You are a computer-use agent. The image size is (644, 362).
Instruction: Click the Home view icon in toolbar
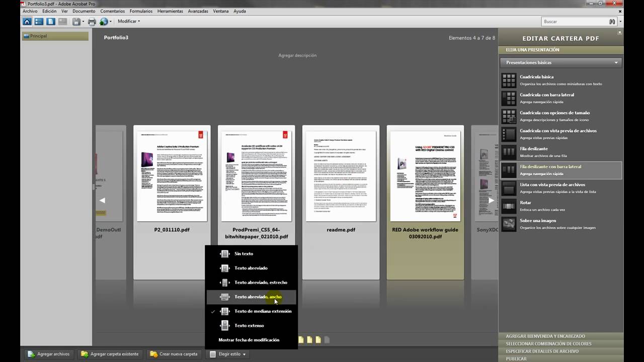tap(27, 22)
